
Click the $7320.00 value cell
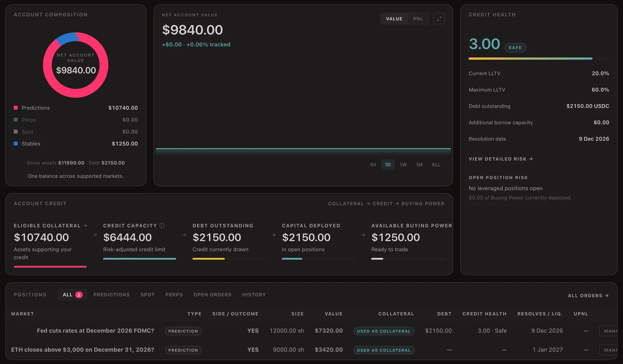pyautogui.click(x=329, y=331)
